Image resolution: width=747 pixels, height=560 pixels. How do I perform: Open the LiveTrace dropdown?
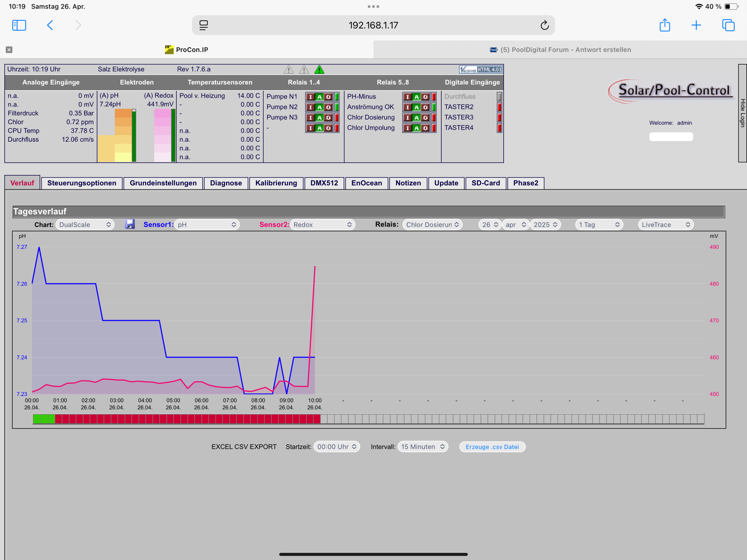pyautogui.click(x=666, y=225)
